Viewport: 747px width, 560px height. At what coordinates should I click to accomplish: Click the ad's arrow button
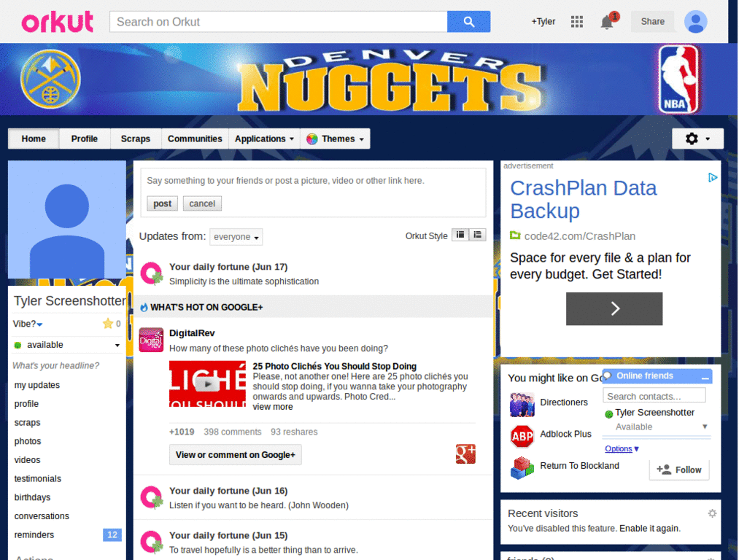614,308
